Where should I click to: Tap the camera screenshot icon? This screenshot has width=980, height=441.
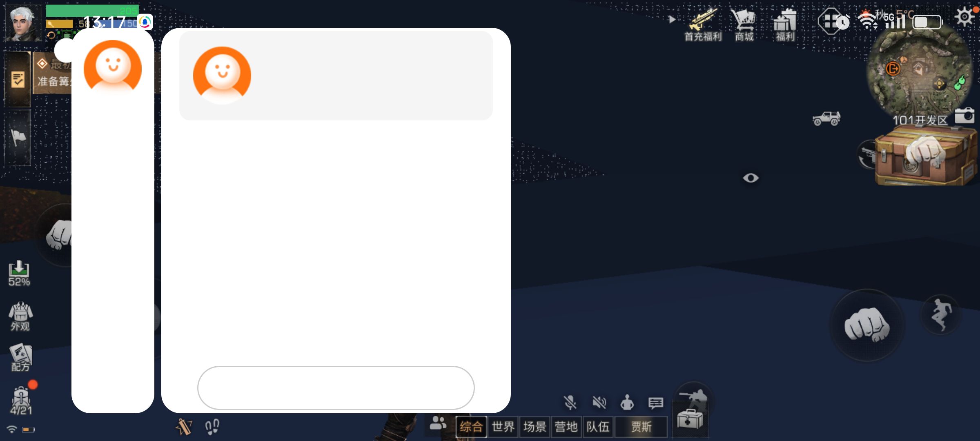[964, 116]
